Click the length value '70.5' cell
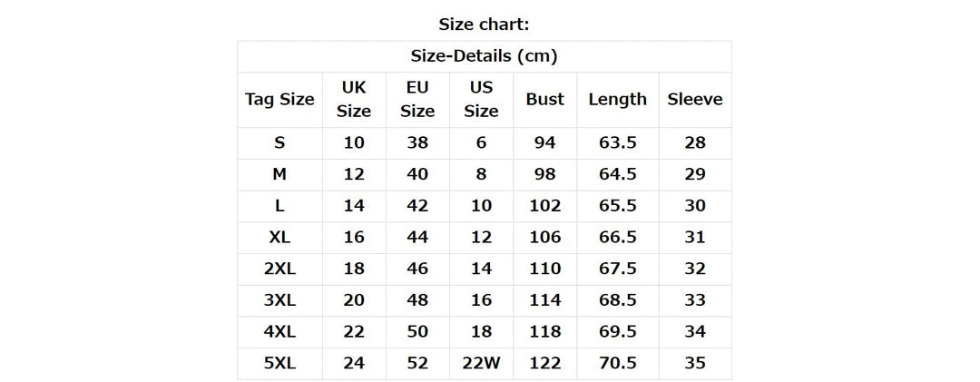The image size is (980, 382). [x=617, y=363]
